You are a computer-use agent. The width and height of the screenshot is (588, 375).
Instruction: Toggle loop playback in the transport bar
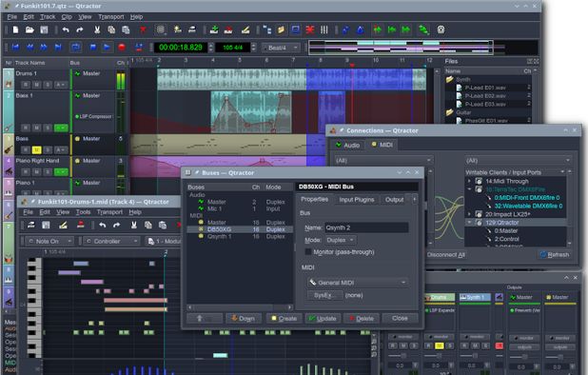coord(76,48)
